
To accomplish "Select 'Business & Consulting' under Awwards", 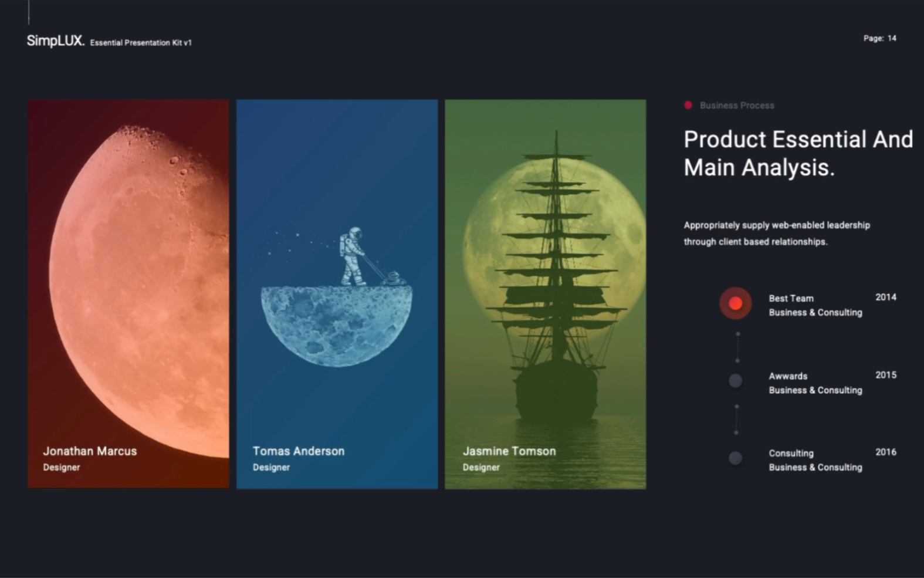I will pos(815,390).
